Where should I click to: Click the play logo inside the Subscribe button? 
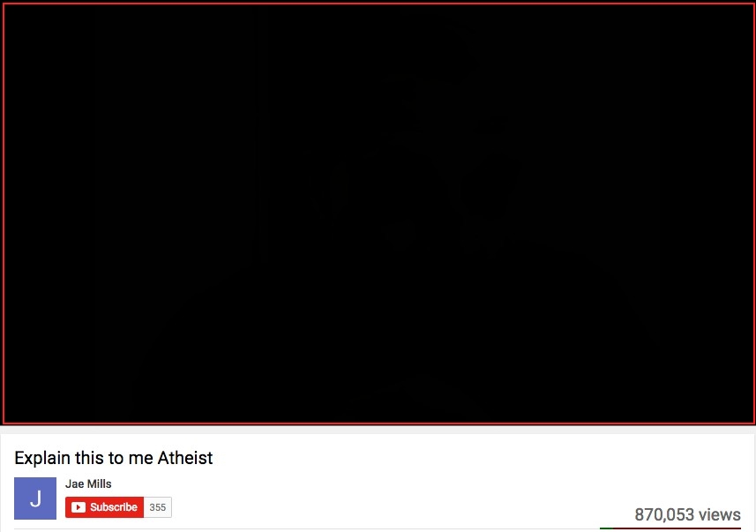click(79, 507)
